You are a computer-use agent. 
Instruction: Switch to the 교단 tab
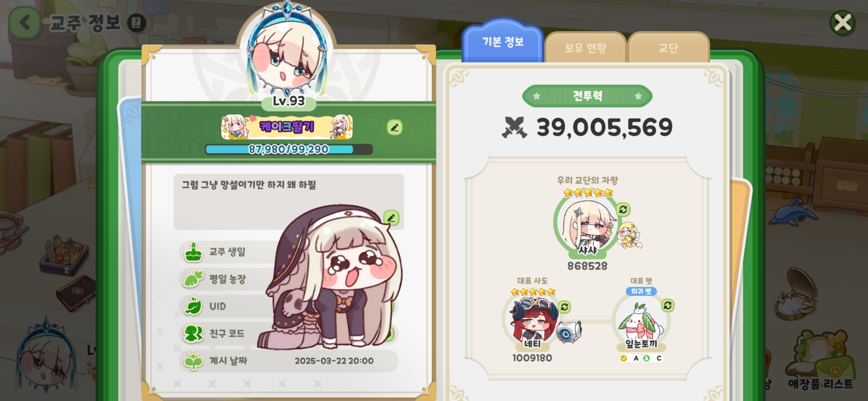point(668,48)
